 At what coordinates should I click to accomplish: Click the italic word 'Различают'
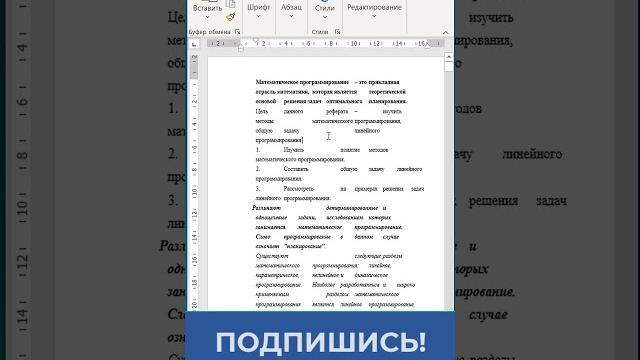[x=266, y=208]
